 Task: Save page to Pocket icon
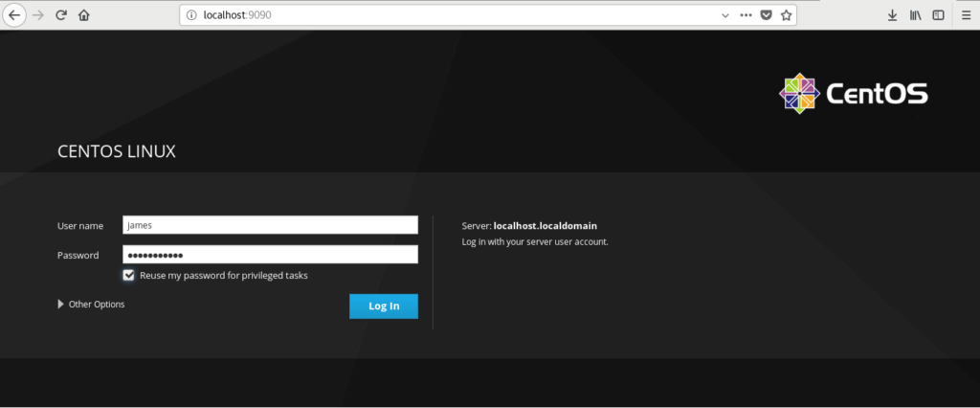pos(766,15)
